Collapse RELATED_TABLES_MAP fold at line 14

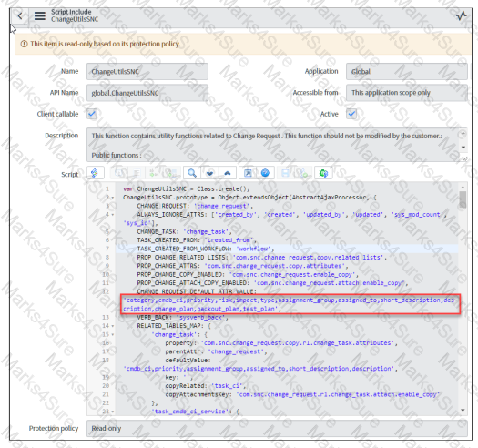(113, 326)
